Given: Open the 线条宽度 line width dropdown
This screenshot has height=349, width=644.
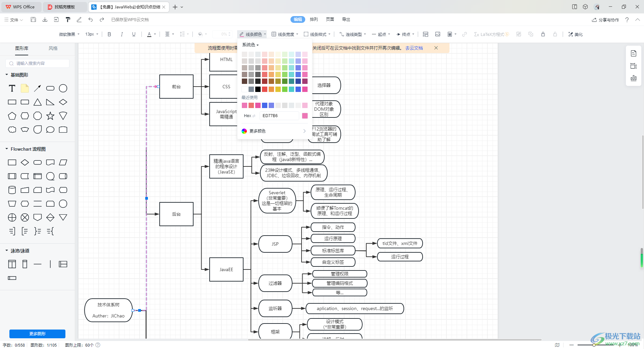Looking at the screenshot, I should click(285, 34).
